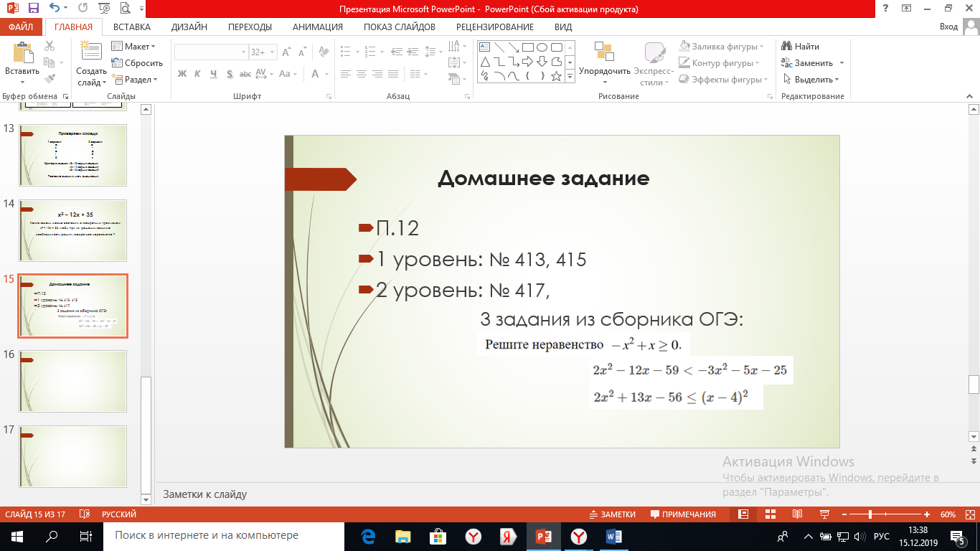Open ПРИМЕЧАНИЯ comments from the status bar

pos(683,514)
